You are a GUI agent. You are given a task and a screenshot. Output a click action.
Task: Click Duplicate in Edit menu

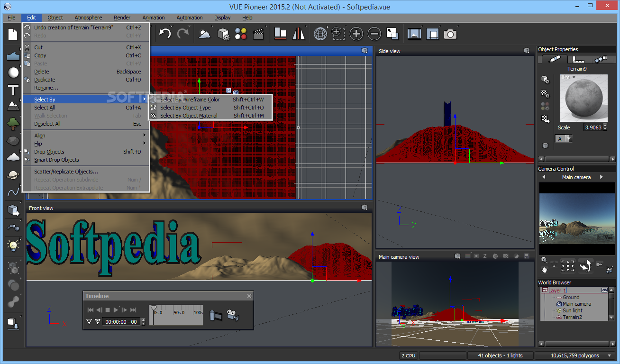[86, 80]
